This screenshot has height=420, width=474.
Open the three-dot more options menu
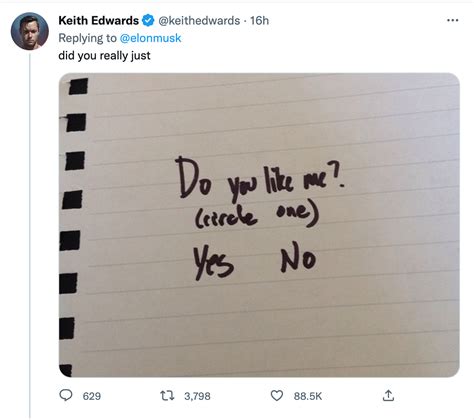452,20
